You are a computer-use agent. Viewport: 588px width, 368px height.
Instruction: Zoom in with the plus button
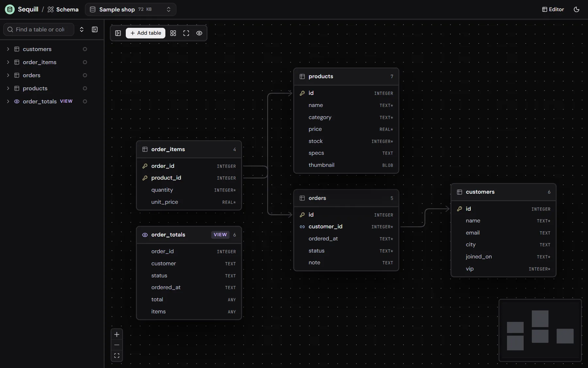click(117, 334)
